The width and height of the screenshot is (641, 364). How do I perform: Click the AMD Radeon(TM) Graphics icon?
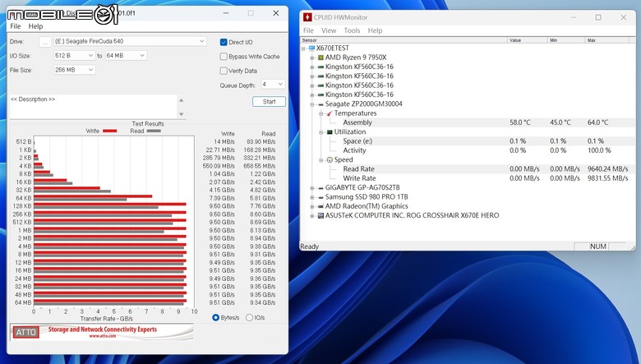[x=320, y=206]
